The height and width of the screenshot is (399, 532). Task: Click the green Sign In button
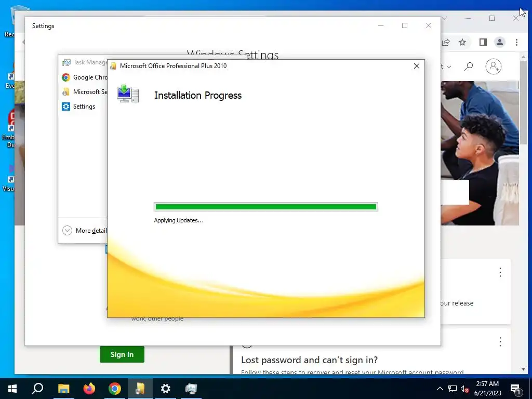click(x=122, y=354)
